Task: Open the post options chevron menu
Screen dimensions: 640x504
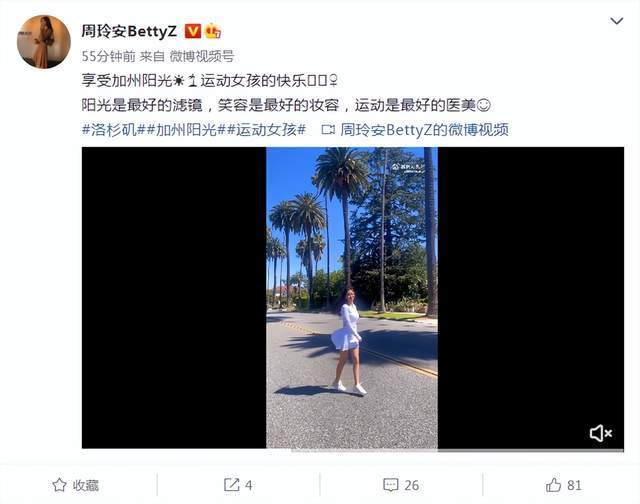Action: (616, 21)
